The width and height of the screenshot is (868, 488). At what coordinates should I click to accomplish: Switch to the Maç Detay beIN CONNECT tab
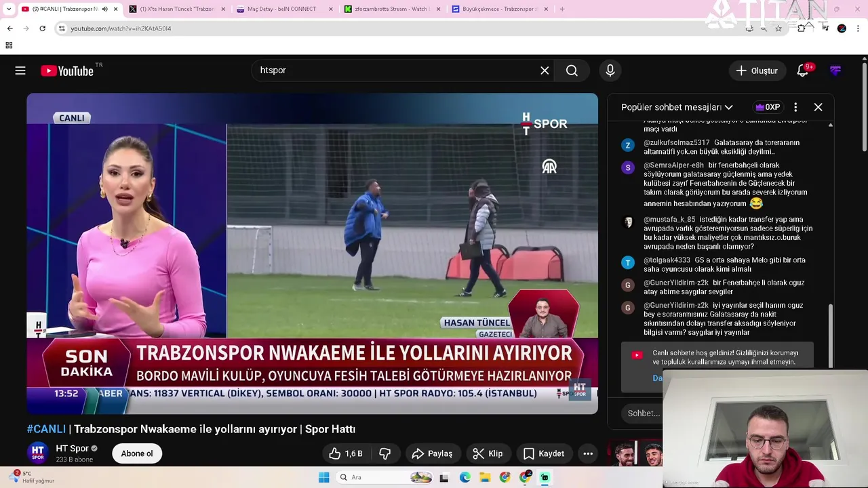point(285,9)
